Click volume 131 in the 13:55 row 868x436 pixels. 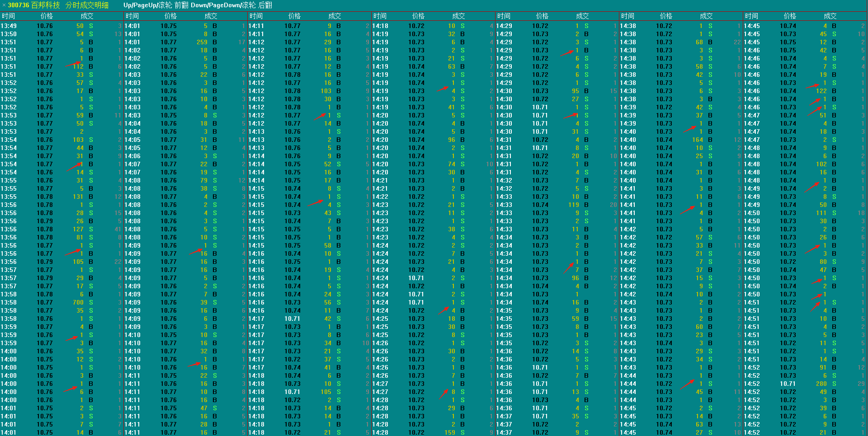[78, 197]
